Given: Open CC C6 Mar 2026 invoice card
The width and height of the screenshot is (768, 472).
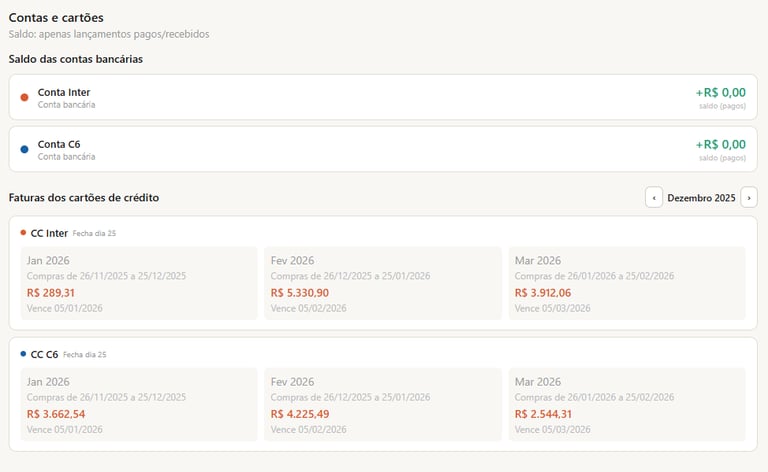Looking at the screenshot, I should (x=627, y=404).
